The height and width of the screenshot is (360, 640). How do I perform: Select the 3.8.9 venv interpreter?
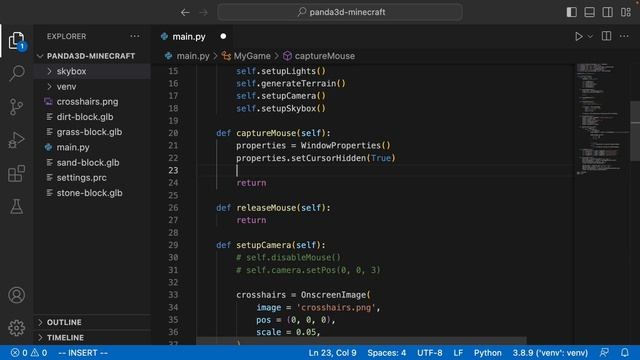(550, 353)
